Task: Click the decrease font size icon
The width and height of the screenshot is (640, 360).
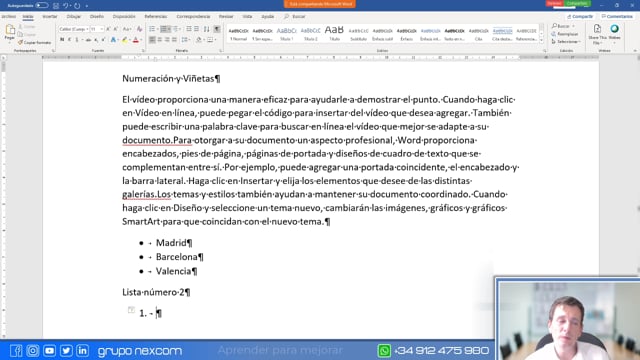Action: (x=116, y=29)
